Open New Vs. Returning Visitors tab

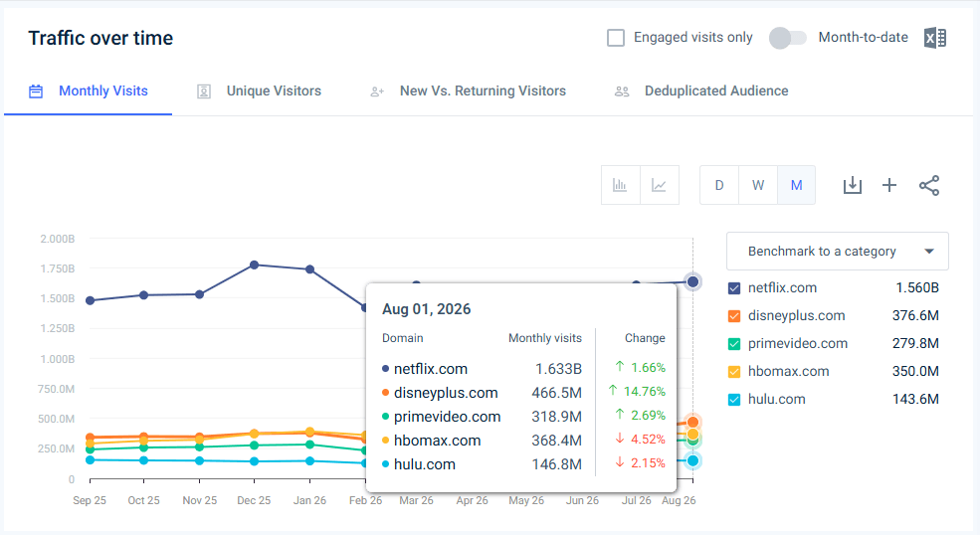(468, 91)
